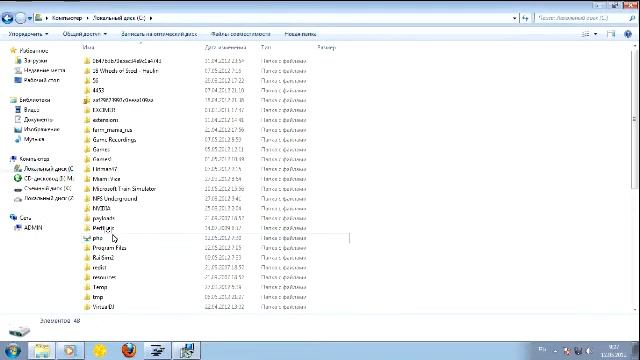This screenshot has width=640, height=360.
Task: Click the Forward navigation arrow
Action: [20, 18]
